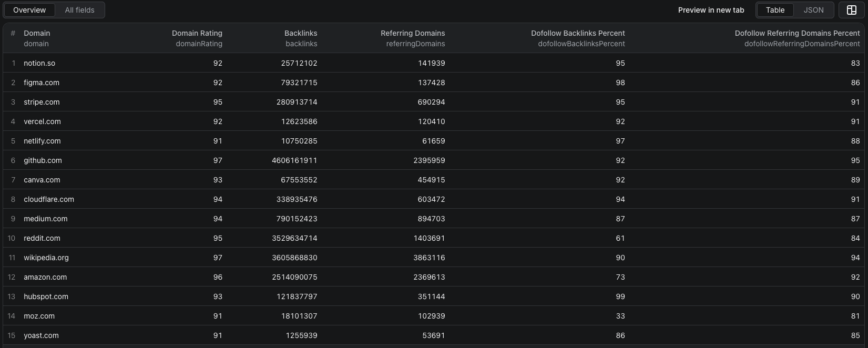Select the notion.so domain cell
The image size is (868, 348).
coord(39,63)
